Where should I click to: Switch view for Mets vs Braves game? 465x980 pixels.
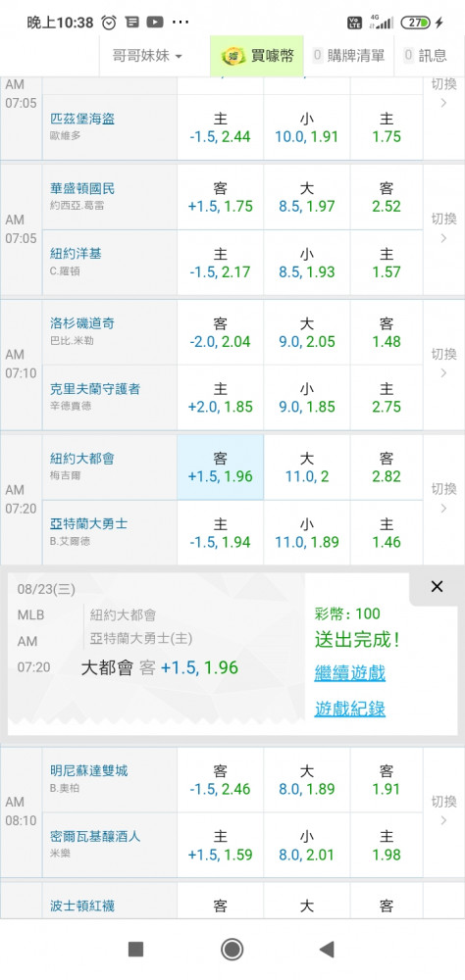point(443,498)
